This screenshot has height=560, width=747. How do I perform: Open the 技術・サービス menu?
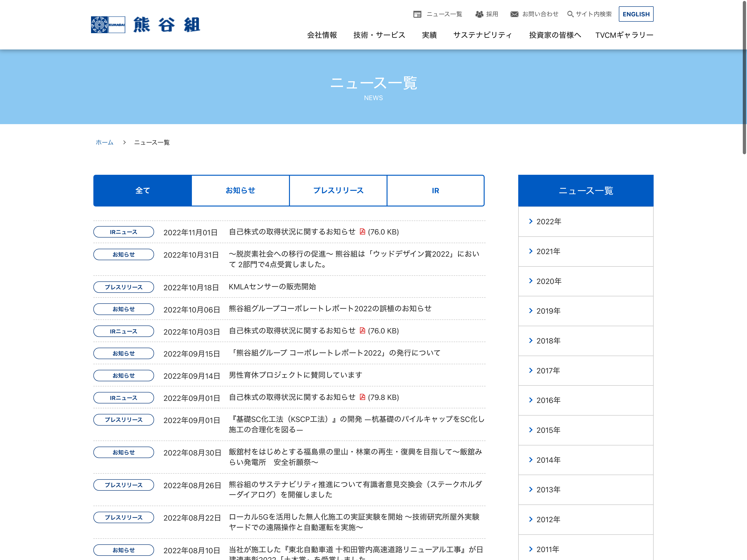click(x=379, y=35)
